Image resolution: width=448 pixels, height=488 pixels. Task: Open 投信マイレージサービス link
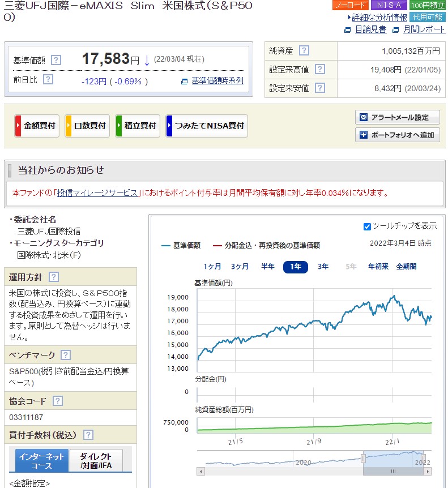pyautogui.click(x=97, y=192)
